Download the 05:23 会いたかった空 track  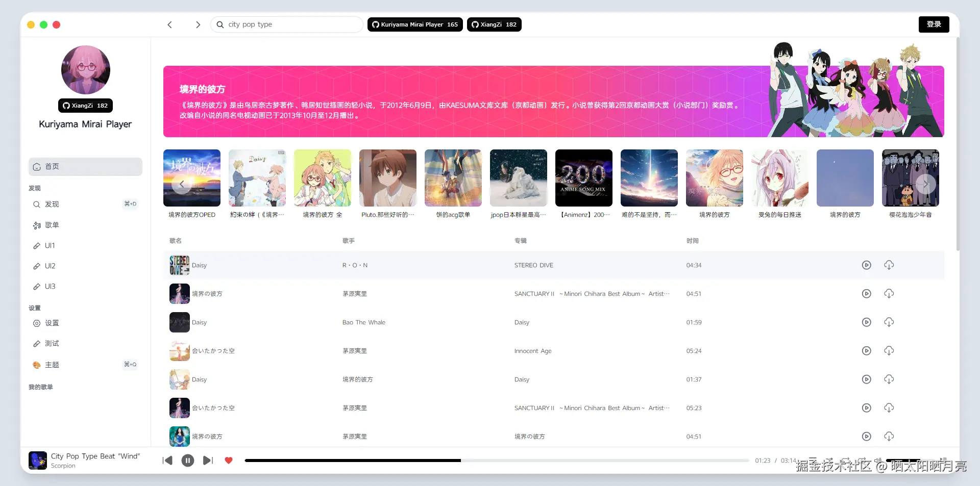click(889, 408)
